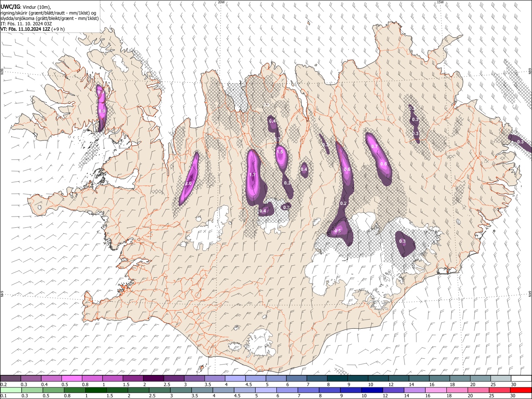Select the indigo 12 swatch in lower legend row
Viewport: 532px width, 399px height.
(393, 390)
